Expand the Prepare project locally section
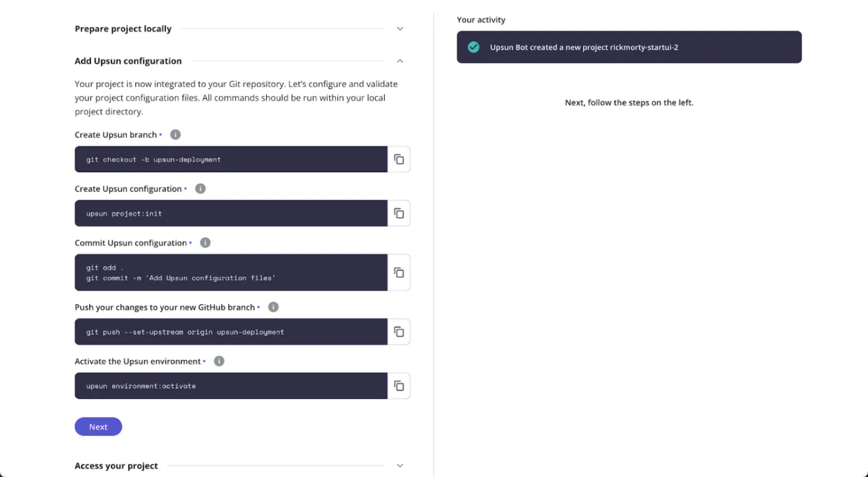 (400, 29)
